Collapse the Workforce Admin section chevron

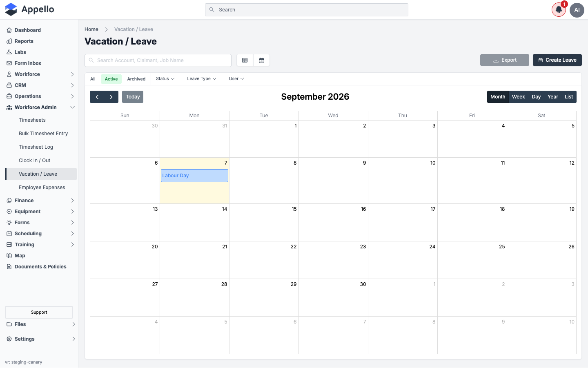(72, 107)
